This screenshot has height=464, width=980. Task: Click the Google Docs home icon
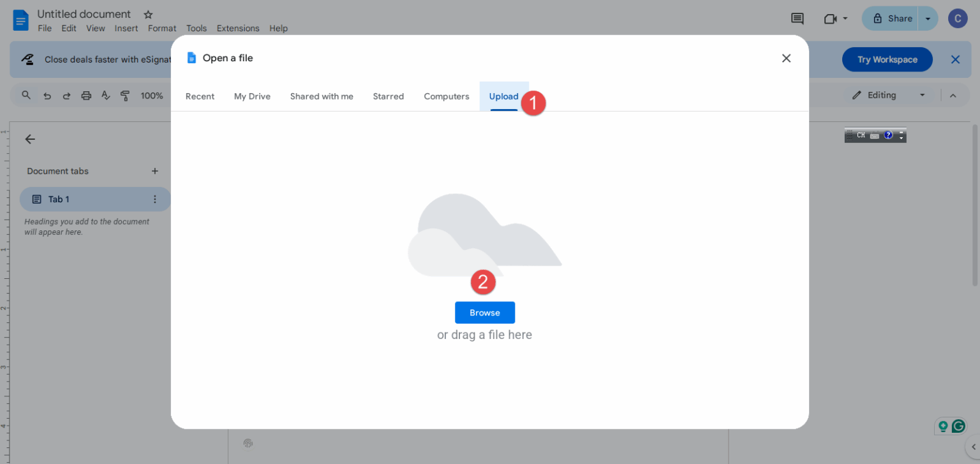point(20,20)
